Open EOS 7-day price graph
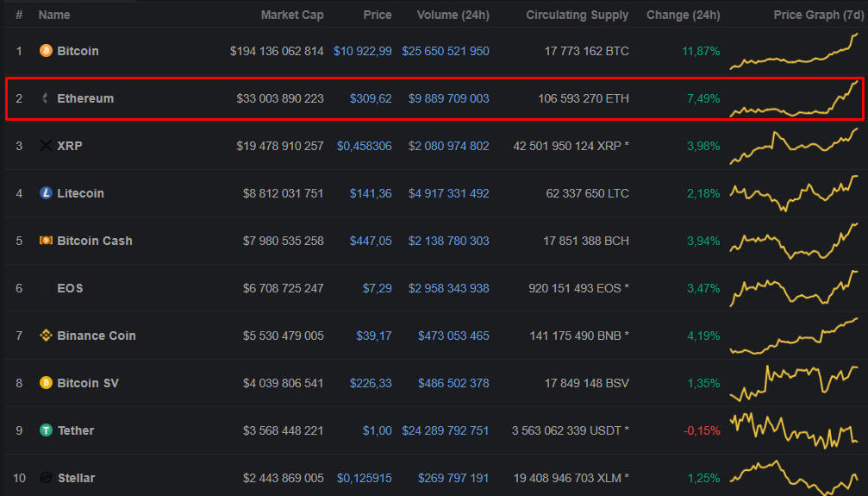Viewport: 868px width, 496px height. pos(795,288)
